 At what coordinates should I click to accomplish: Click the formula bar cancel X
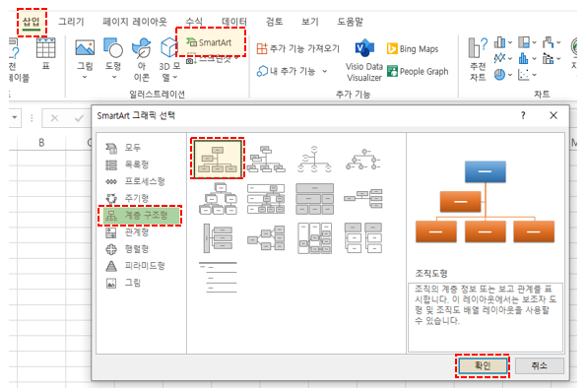(x=54, y=118)
